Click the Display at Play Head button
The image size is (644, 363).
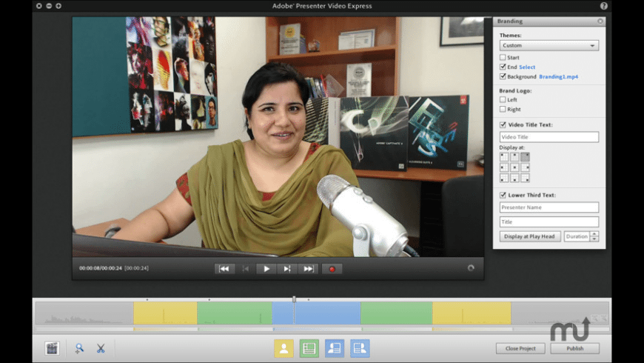(529, 236)
